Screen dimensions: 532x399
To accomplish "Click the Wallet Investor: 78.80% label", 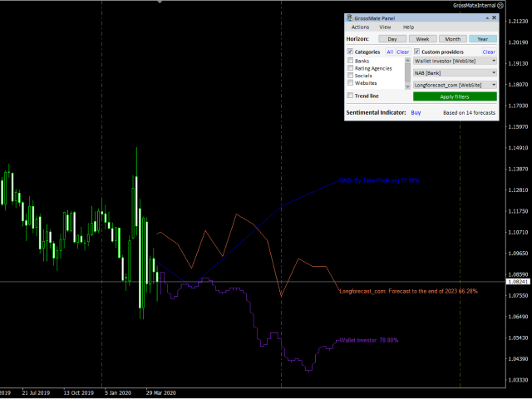I will point(369,340).
